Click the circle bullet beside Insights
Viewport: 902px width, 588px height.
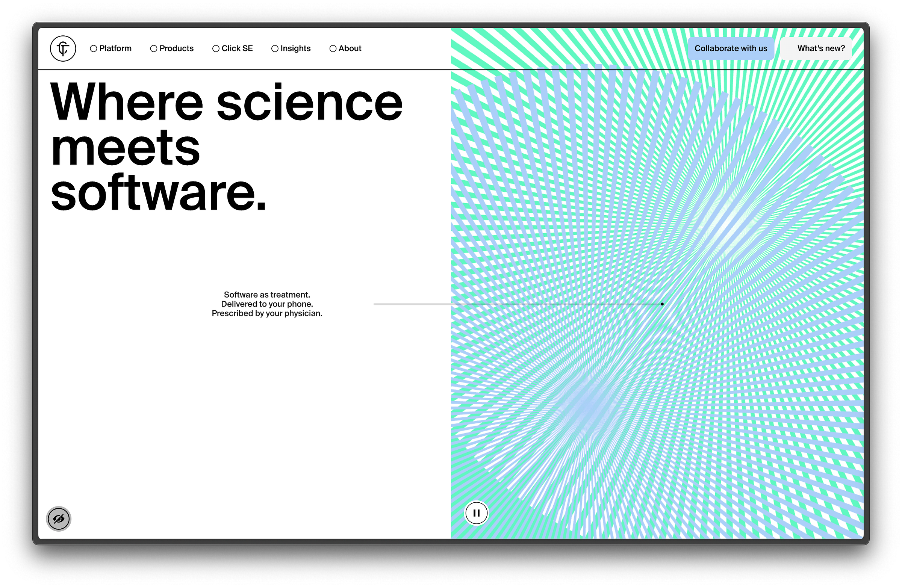coord(275,48)
